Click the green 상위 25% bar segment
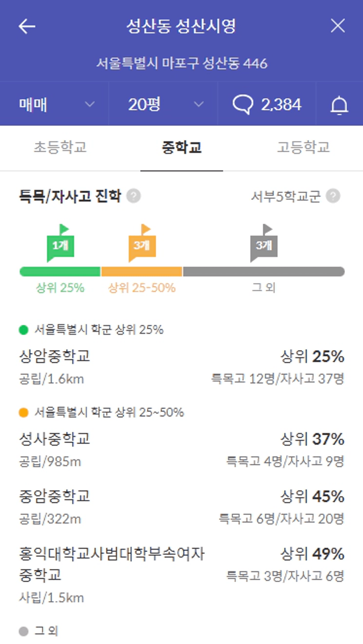The image size is (363, 644). [60, 272]
